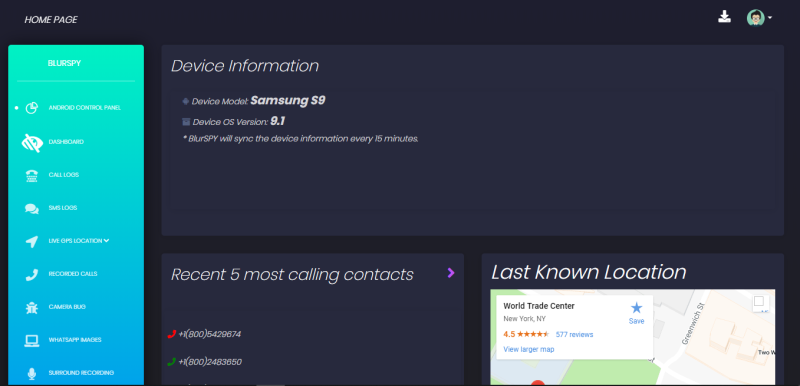Click View larger map link

coord(529,349)
